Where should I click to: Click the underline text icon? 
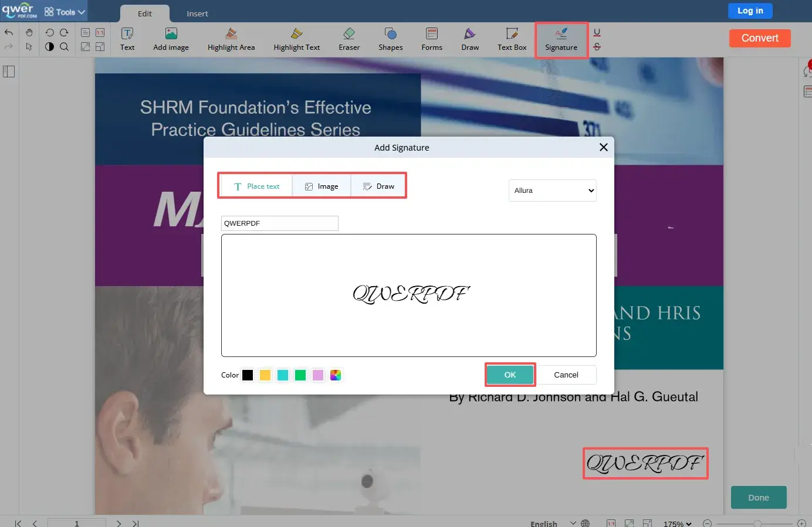(x=597, y=33)
